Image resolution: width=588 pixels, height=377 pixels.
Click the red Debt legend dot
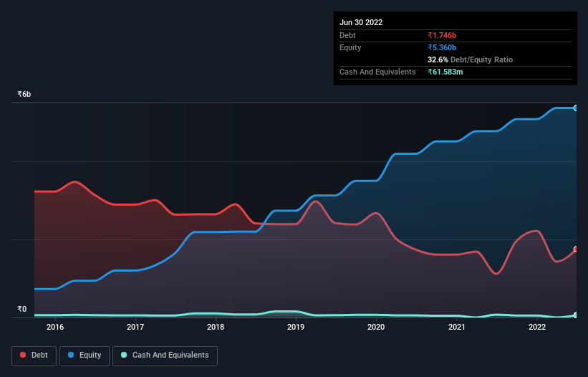(x=23, y=355)
